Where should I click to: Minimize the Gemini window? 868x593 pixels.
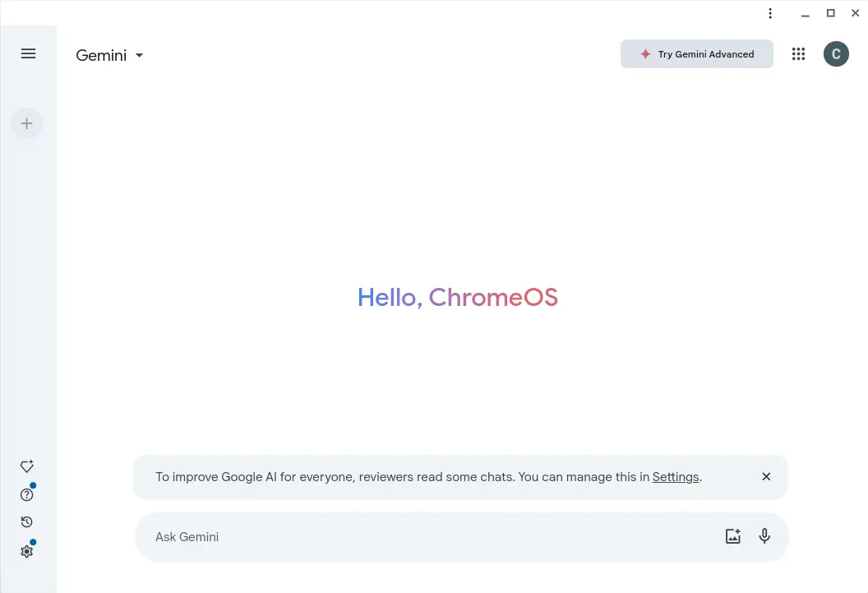click(806, 13)
